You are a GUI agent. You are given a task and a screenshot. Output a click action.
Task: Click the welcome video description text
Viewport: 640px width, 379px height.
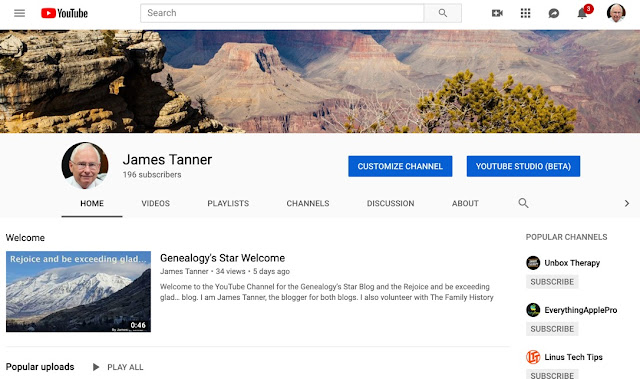point(327,292)
